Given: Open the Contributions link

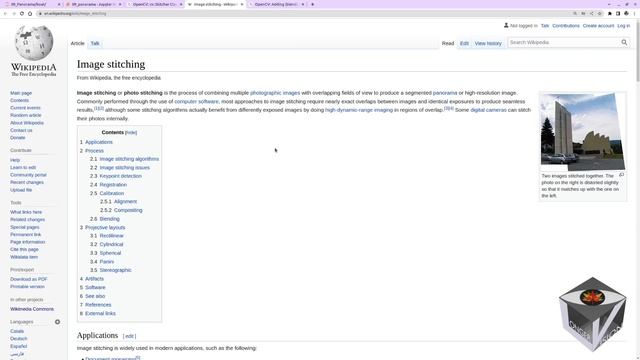Looking at the screenshot, I should point(566,26).
